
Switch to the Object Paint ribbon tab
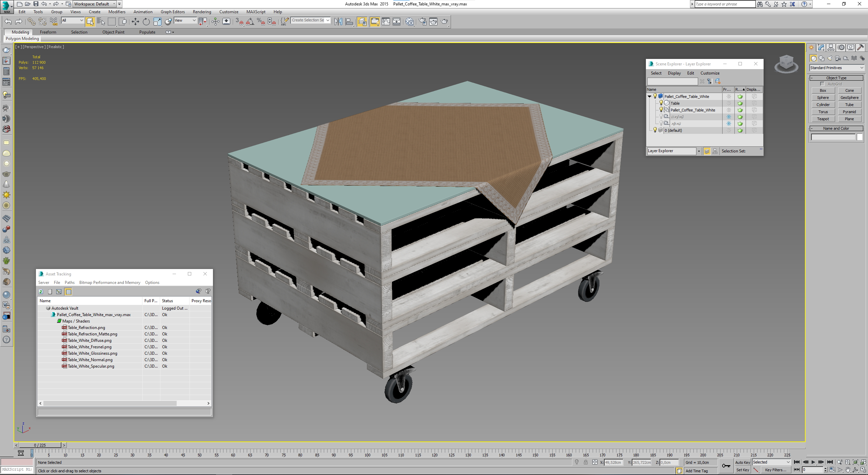pos(113,32)
